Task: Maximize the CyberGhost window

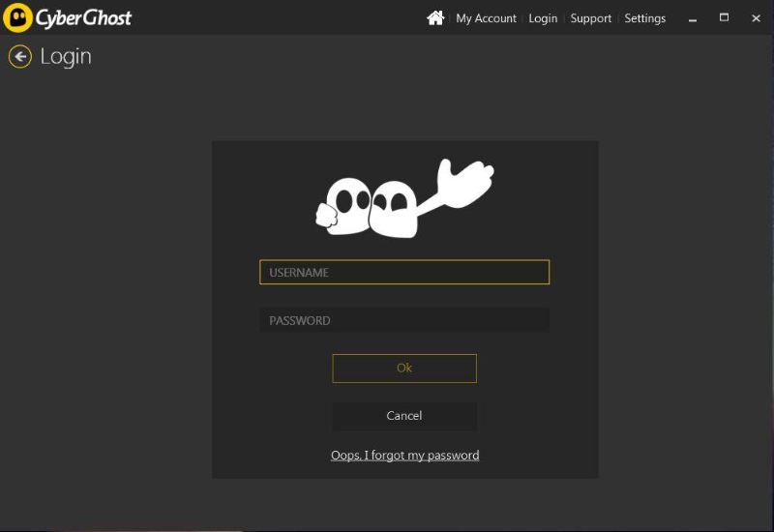Action: click(724, 18)
